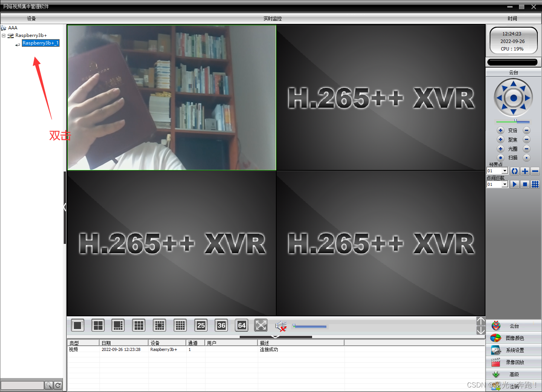Click 设备 header above device tree

click(x=31, y=18)
